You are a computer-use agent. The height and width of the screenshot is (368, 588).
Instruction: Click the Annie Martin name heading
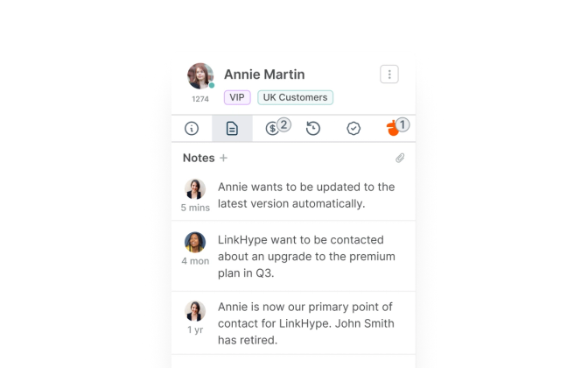(x=264, y=74)
